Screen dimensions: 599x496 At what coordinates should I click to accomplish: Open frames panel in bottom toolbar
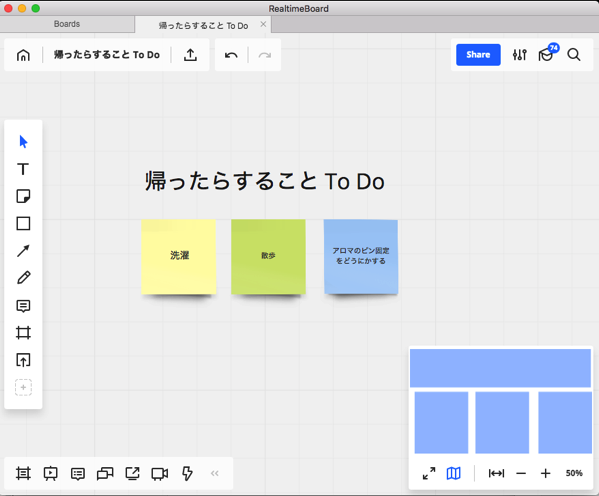click(x=23, y=473)
